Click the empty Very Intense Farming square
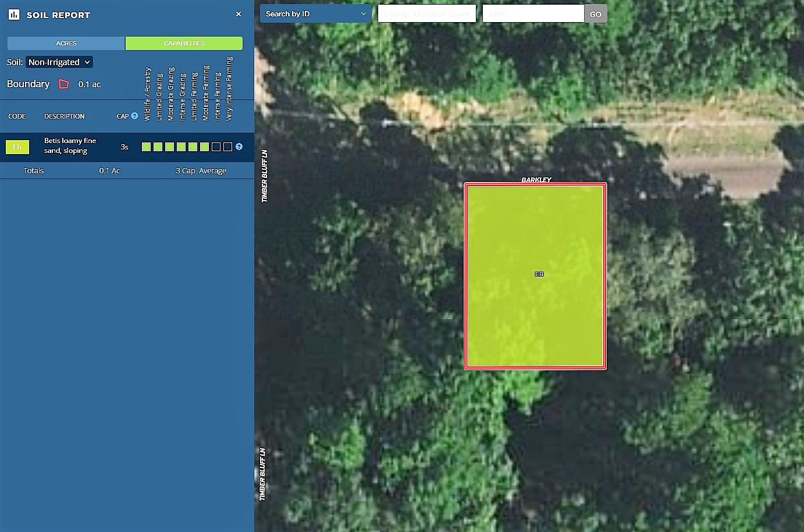 pyautogui.click(x=228, y=147)
